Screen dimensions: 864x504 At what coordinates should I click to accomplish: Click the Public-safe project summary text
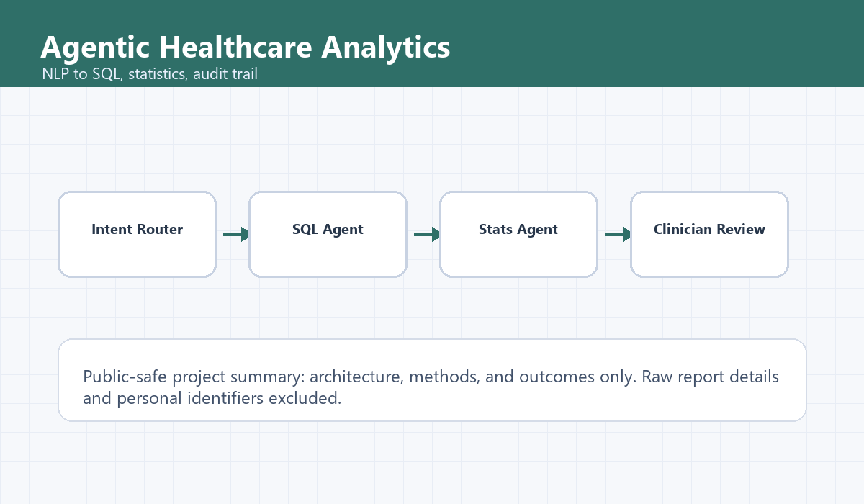[x=431, y=387]
